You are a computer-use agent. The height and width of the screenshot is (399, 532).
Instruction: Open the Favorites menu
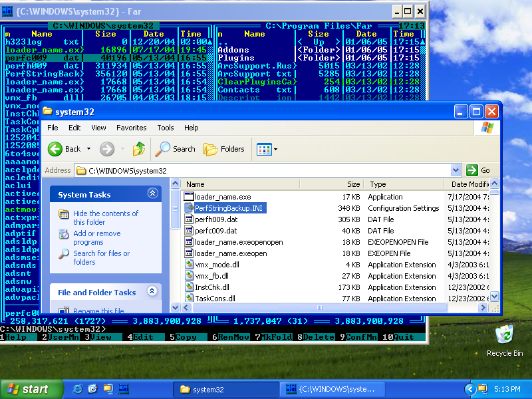(x=131, y=128)
